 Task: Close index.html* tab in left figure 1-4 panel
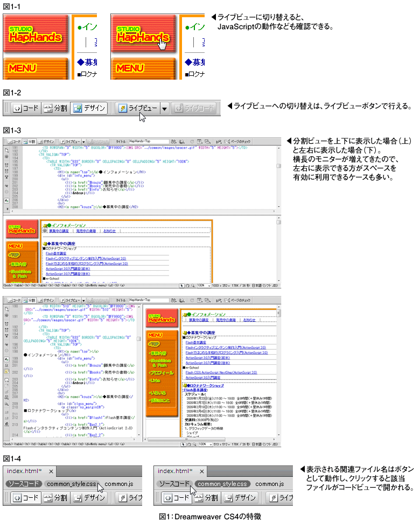click(x=51, y=471)
